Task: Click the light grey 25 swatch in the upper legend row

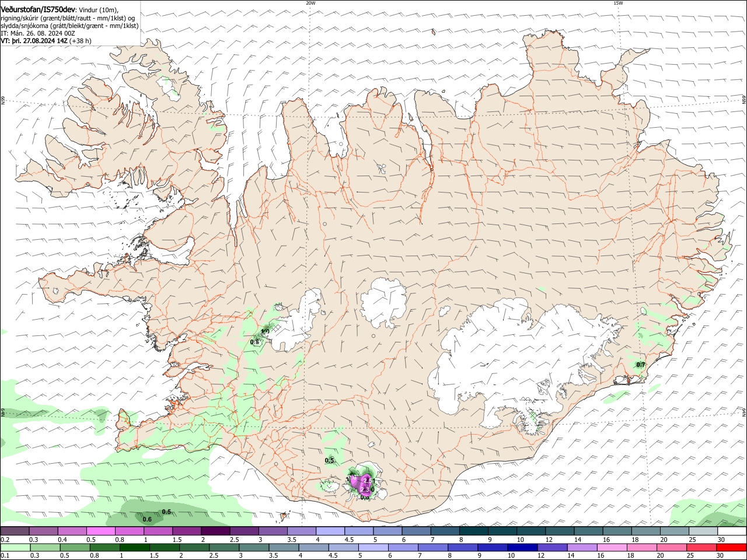Action: 703,531
